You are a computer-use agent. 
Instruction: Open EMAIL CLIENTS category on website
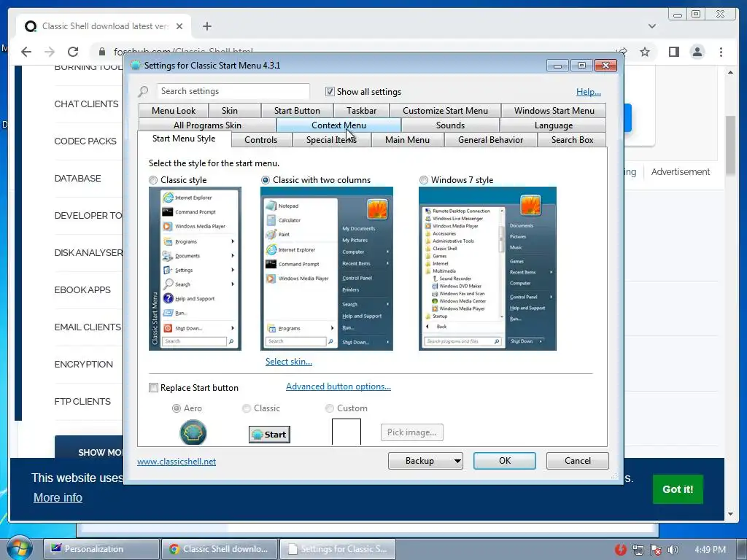click(x=88, y=327)
